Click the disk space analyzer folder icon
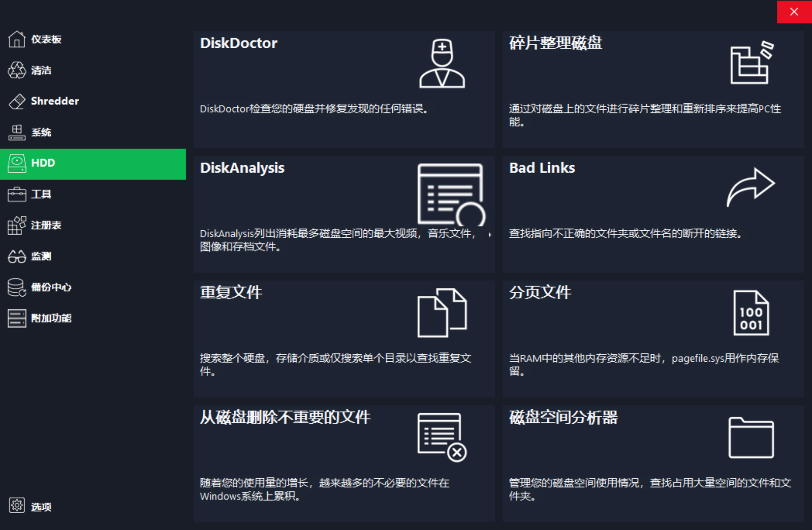This screenshot has width=812, height=530. pos(751,437)
